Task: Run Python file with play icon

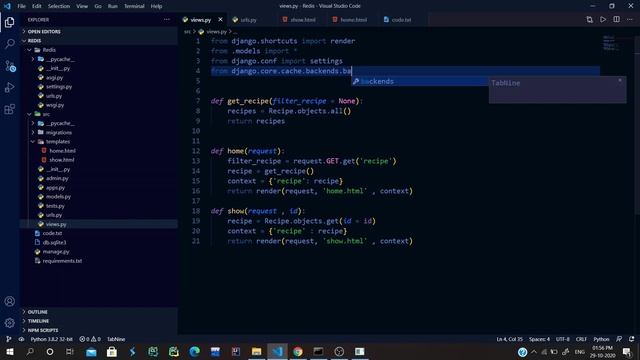Action: point(603,20)
